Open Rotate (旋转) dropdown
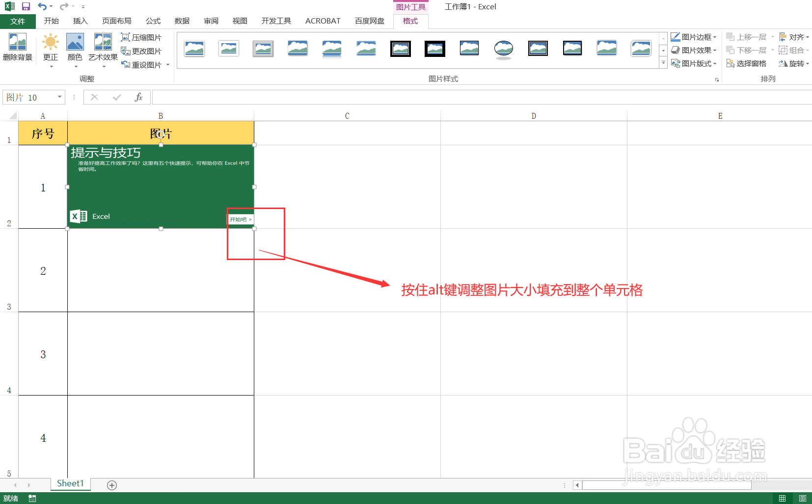 [x=794, y=63]
